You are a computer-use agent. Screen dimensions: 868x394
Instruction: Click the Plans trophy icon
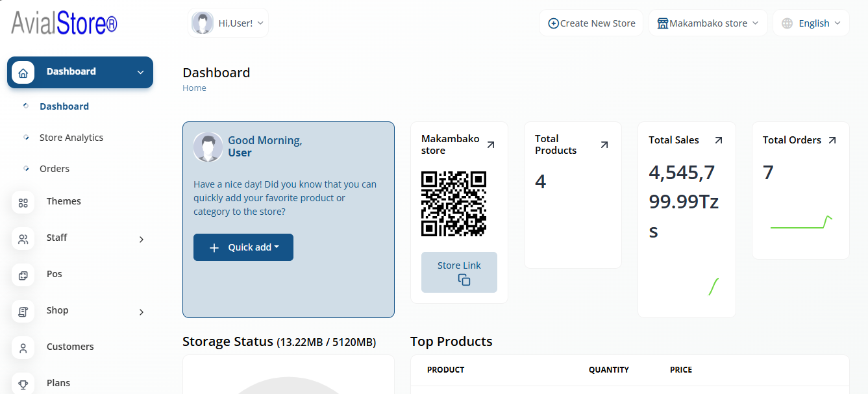tap(23, 384)
